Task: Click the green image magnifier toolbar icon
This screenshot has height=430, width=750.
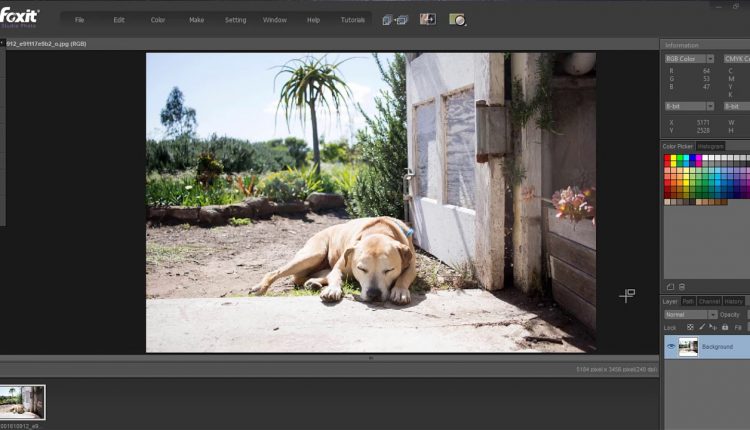Action: point(457,20)
